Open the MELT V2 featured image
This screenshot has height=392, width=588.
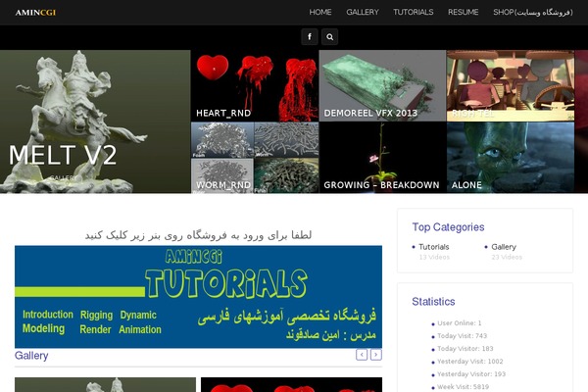click(95, 122)
